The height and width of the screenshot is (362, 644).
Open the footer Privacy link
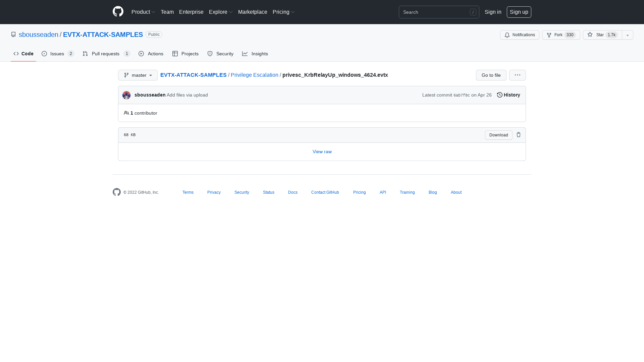214,192
